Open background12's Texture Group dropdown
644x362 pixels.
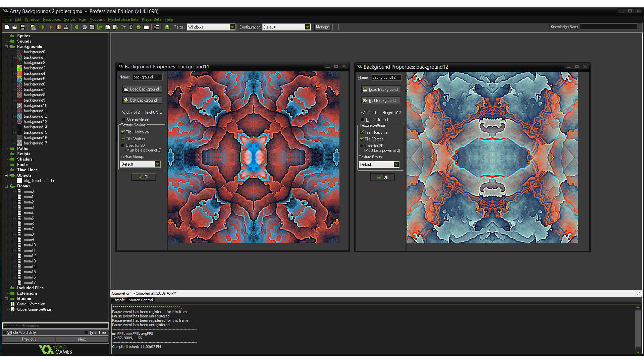(x=396, y=164)
